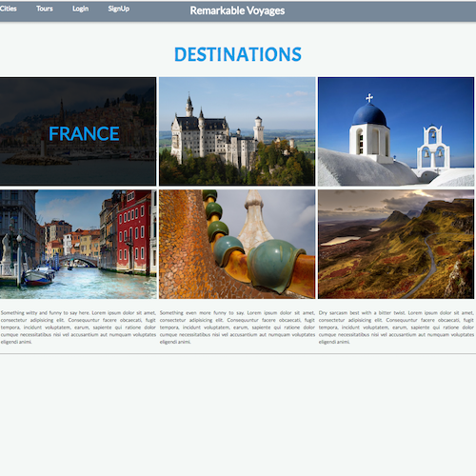Click paragraph starting 'Something witty and funny'
The image size is (476, 476).
[78, 327]
